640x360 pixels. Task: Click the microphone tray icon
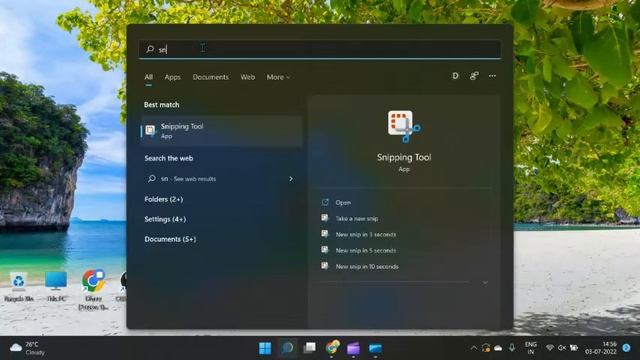click(x=512, y=348)
